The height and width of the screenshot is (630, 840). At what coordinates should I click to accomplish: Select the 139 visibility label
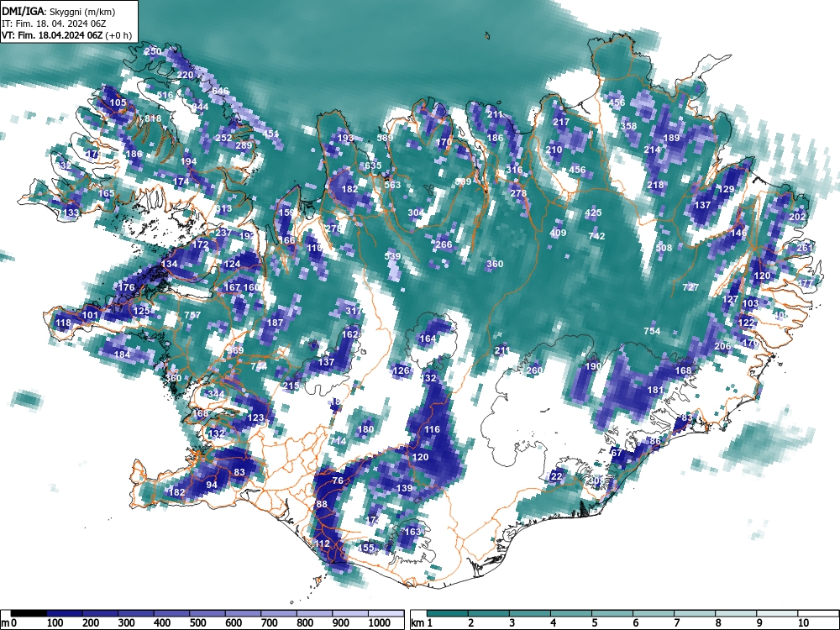(405, 488)
